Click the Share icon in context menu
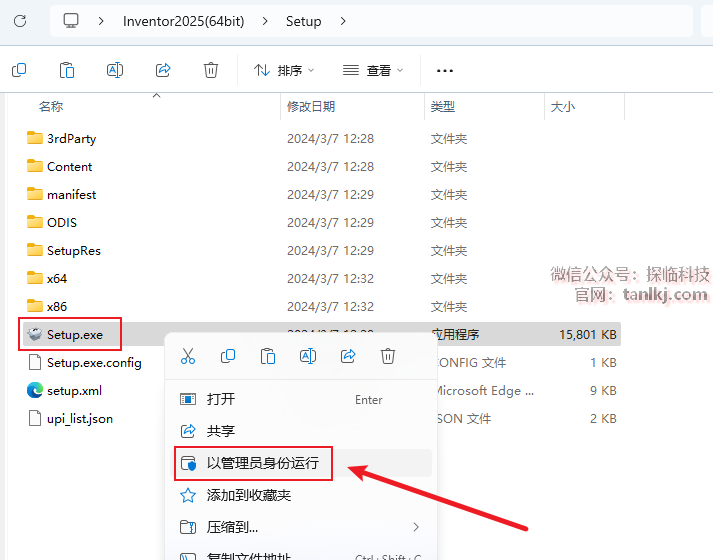Viewport: 713px width, 560px height. 348,356
